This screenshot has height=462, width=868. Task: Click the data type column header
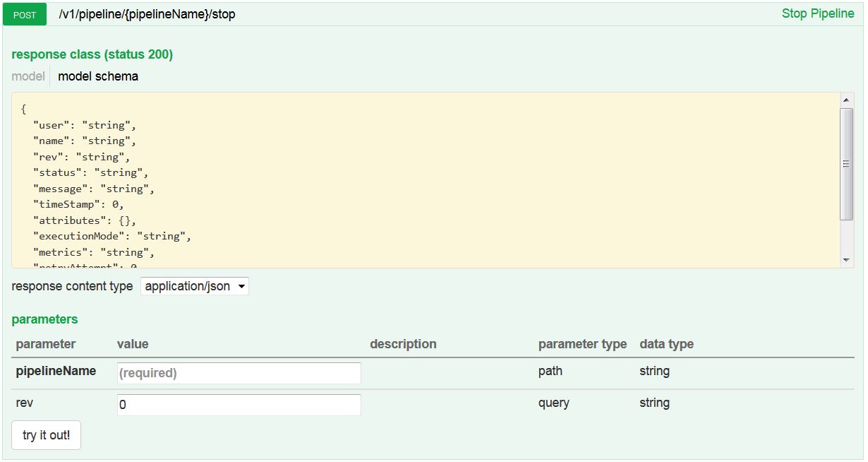pyautogui.click(x=666, y=344)
